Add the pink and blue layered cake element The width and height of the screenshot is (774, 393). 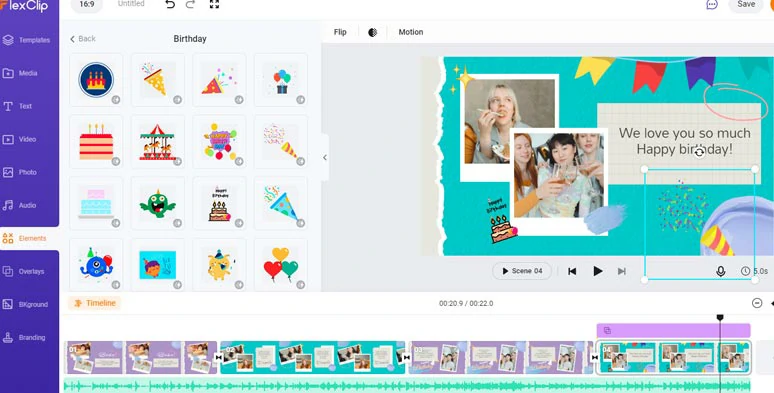point(96,203)
